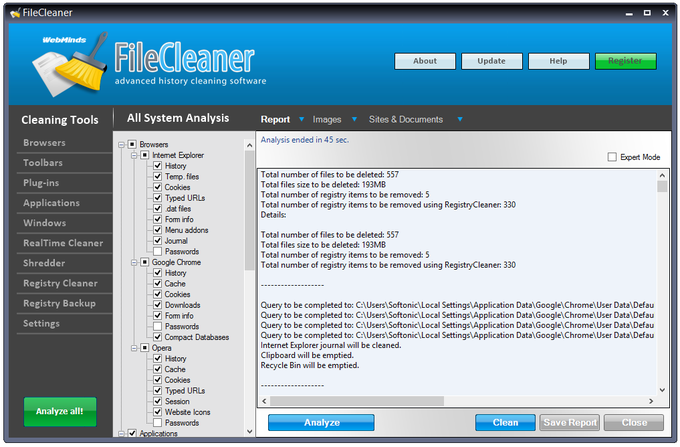The height and width of the screenshot is (447, 680).
Task: Click report horizontal scrollbar thumb
Action: coord(357,401)
